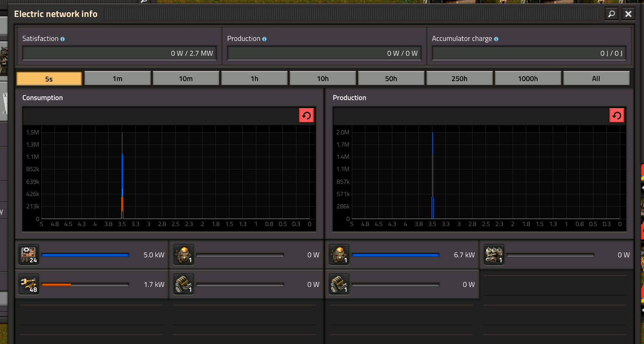Click the multi-tank machine icon in the Production list

(494, 255)
